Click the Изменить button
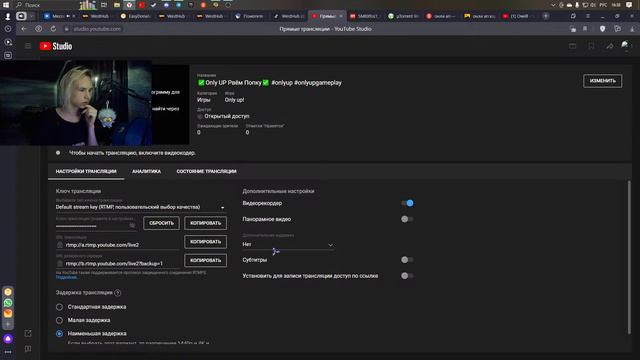Screen dimensions: 640x360 point(602,81)
